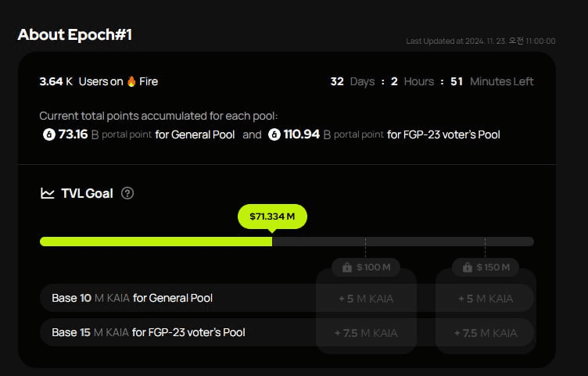Click the FGP-23 voter's Pool coin icon
588x376 pixels.
point(274,134)
